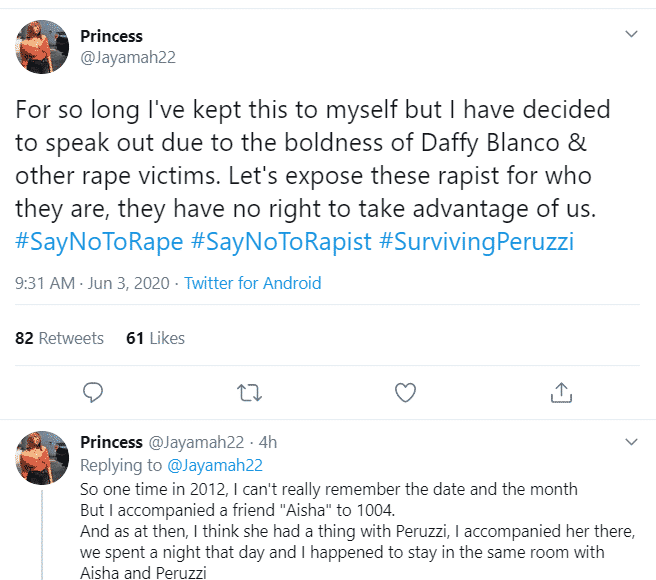Open the Princess name in reply tweet

[x=112, y=441]
